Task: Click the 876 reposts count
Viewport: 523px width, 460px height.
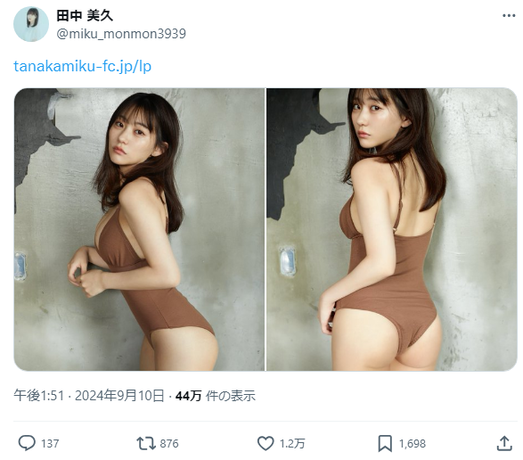Action: (169, 444)
